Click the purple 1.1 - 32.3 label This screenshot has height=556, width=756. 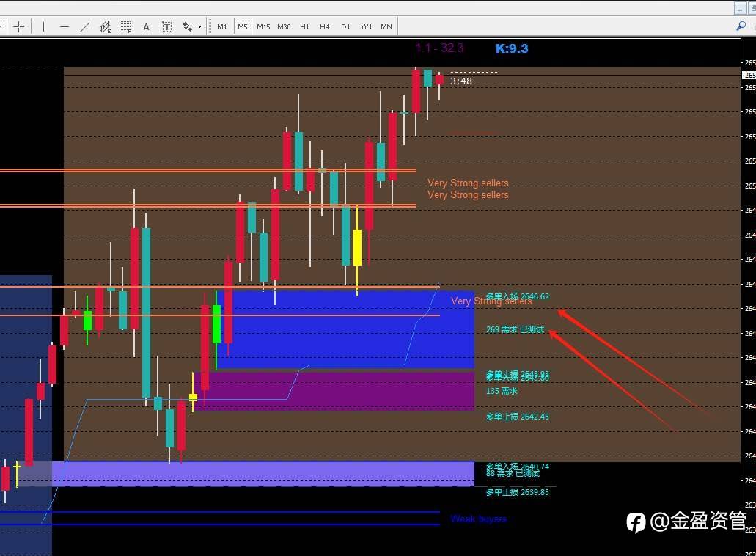(439, 48)
